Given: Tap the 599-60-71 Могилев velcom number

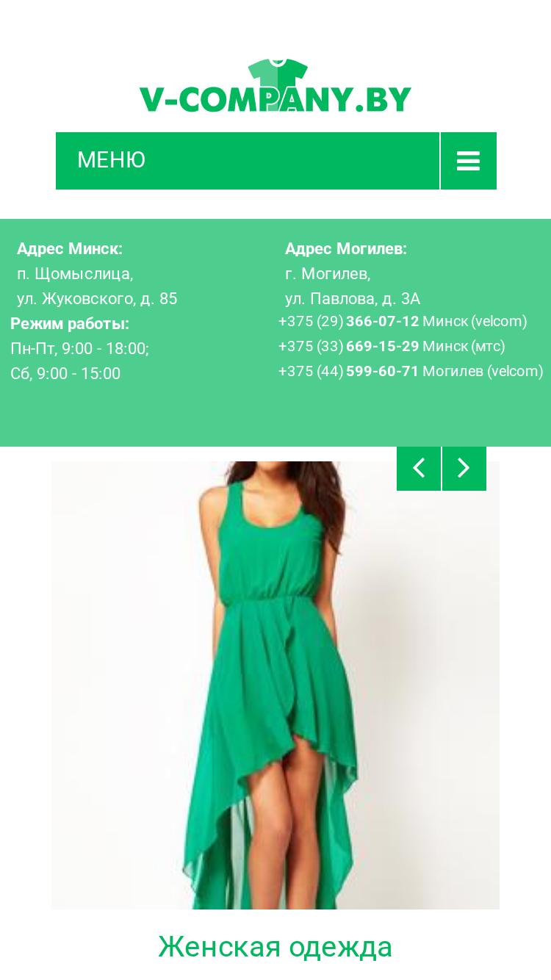Looking at the screenshot, I should click(x=411, y=371).
